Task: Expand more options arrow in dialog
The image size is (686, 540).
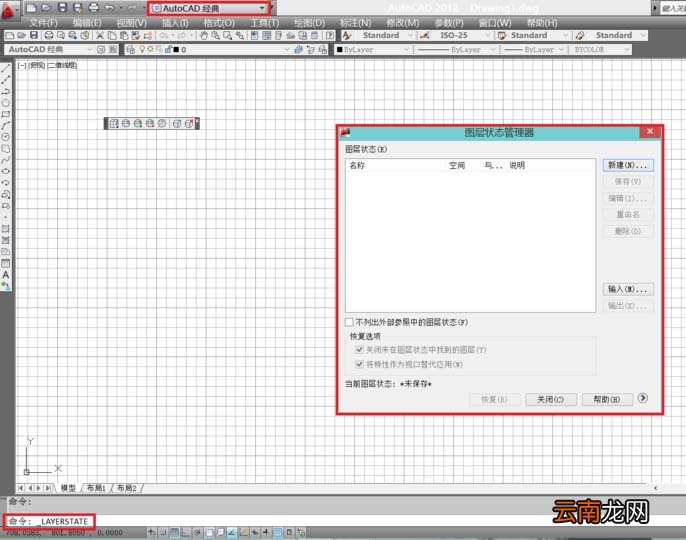Action: pyautogui.click(x=642, y=398)
